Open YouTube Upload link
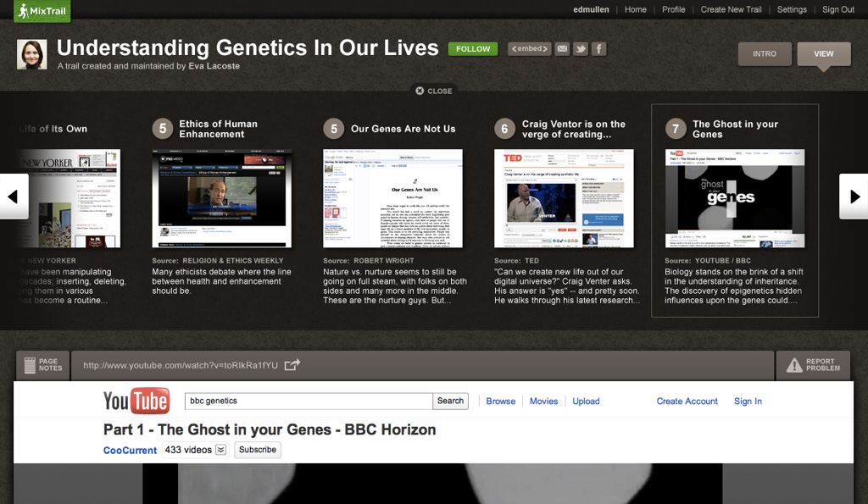The height and width of the screenshot is (504, 868). click(x=586, y=402)
